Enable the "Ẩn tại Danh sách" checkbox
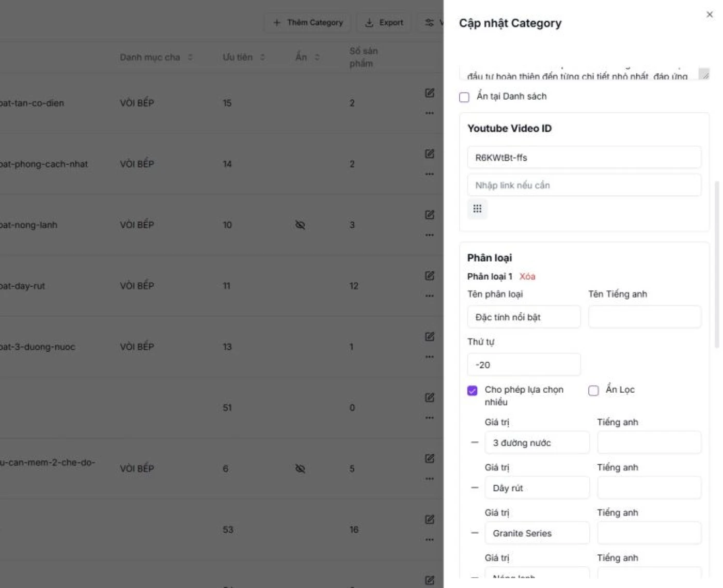 pyautogui.click(x=464, y=97)
